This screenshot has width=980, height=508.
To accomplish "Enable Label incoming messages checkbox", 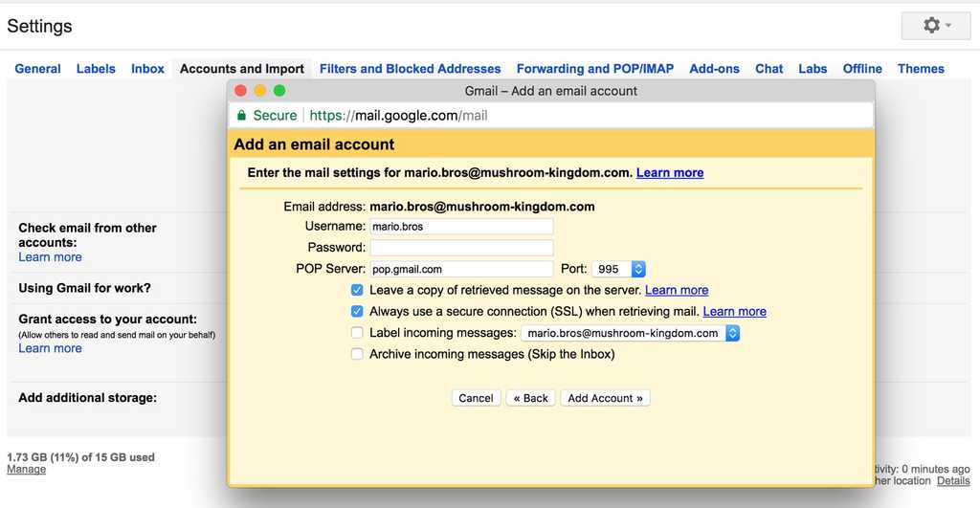I will click(357, 332).
